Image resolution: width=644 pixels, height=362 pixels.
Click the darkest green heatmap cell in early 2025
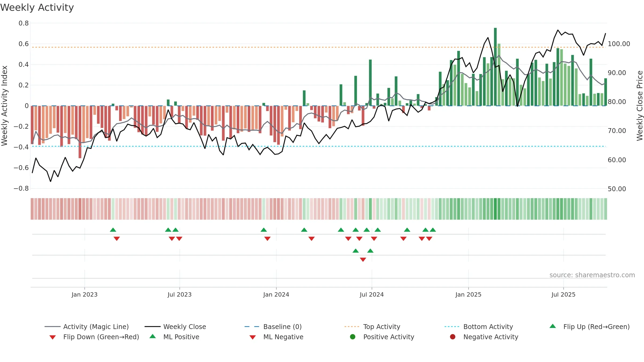[495, 209]
